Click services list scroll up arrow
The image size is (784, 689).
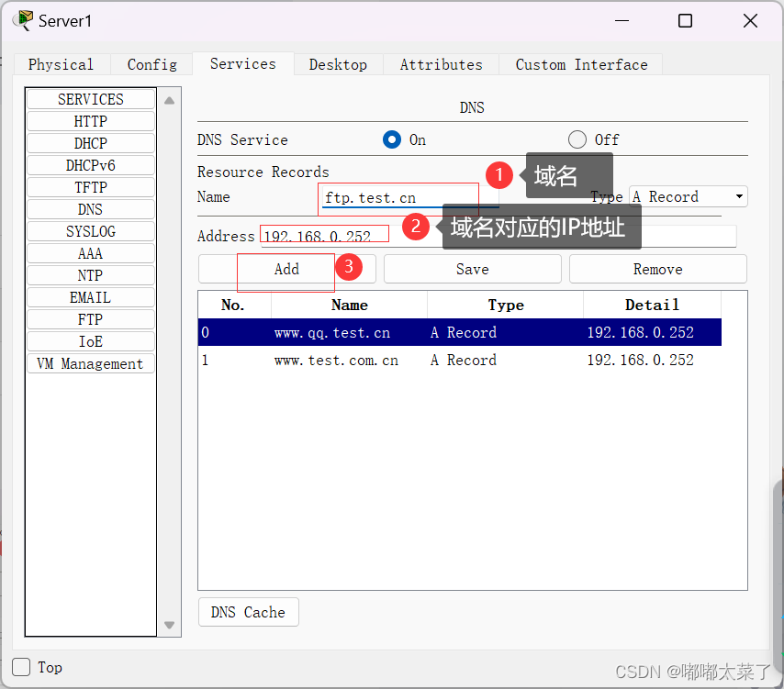[x=170, y=100]
